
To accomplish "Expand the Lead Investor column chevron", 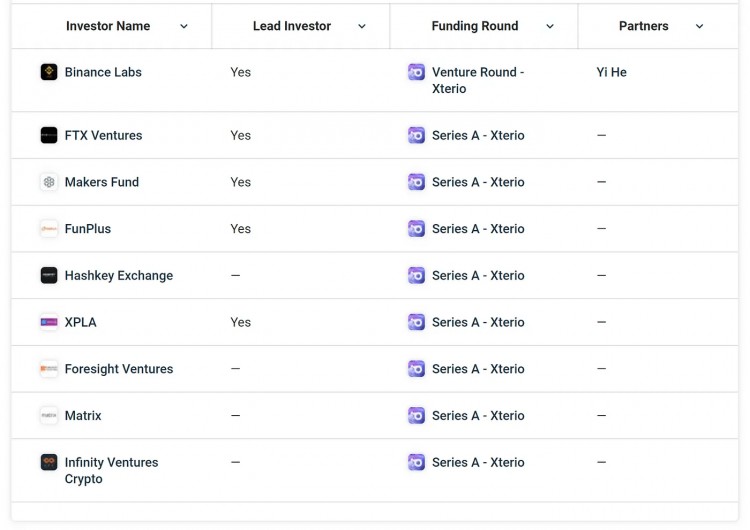I will 362,27.
